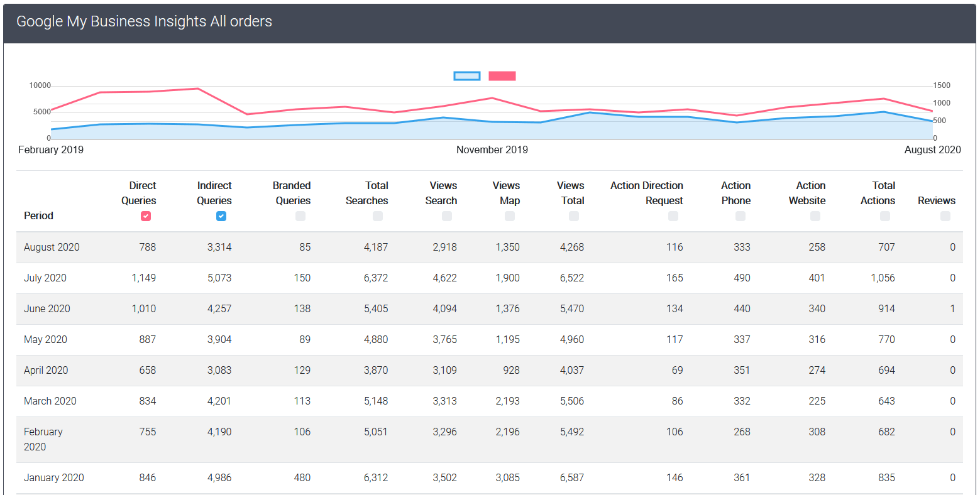Click the 2,196 Views Map value
This screenshot has height=495, width=980.
(508, 432)
